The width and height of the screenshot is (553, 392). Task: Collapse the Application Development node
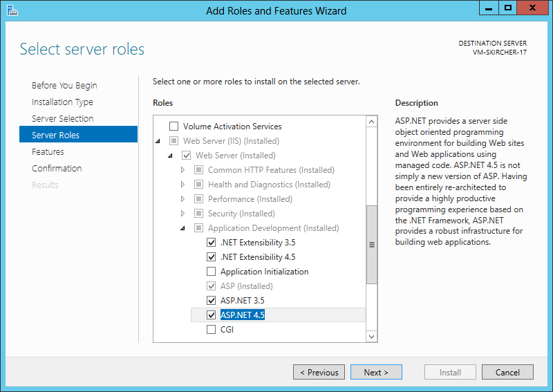[x=182, y=229]
